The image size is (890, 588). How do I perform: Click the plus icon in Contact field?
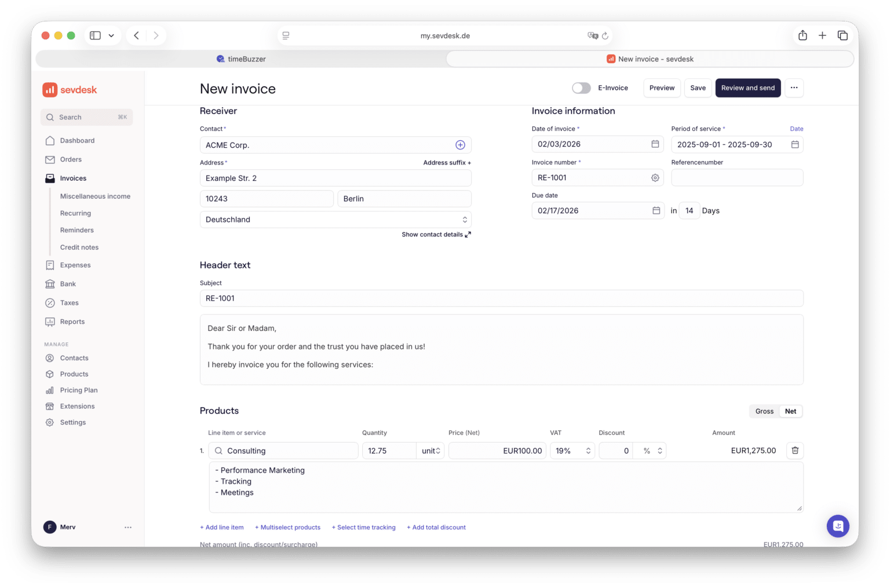click(460, 145)
